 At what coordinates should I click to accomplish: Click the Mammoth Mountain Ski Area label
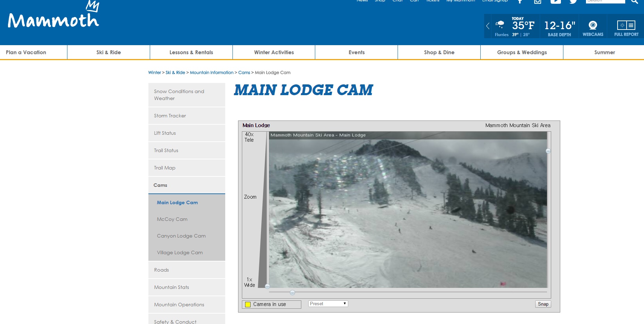click(518, 125)
